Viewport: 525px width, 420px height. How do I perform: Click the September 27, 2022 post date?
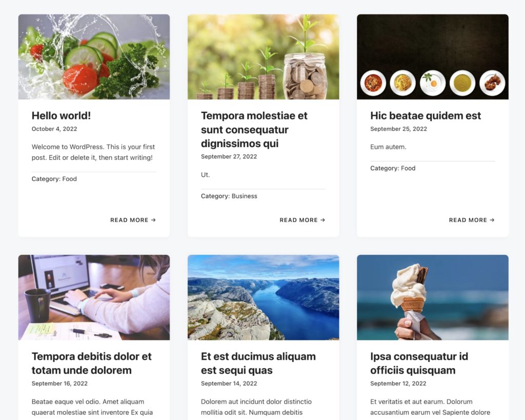click(x=229, y=156)
